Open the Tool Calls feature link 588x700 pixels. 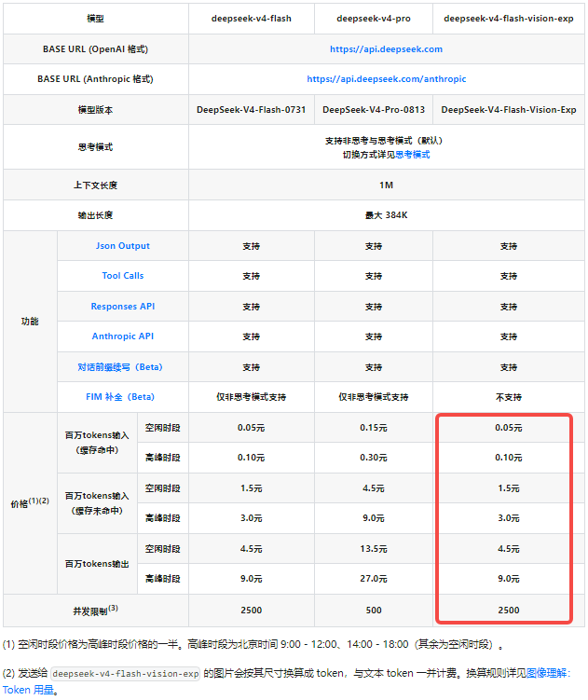pos(123,276)
